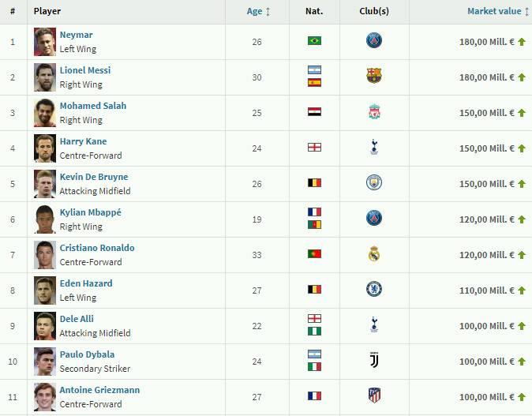Open Lionel Messi's player profile link
The image size is (532, 416).
click(x=85, y=70)
